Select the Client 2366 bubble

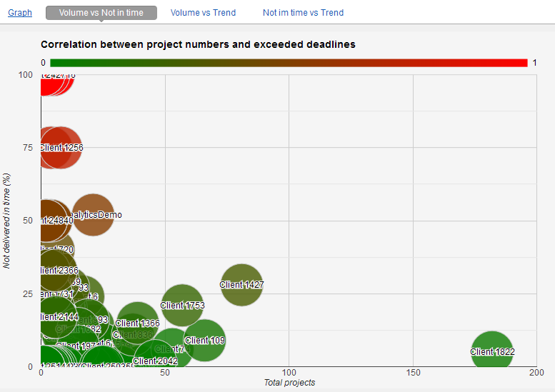click(54, 271)
